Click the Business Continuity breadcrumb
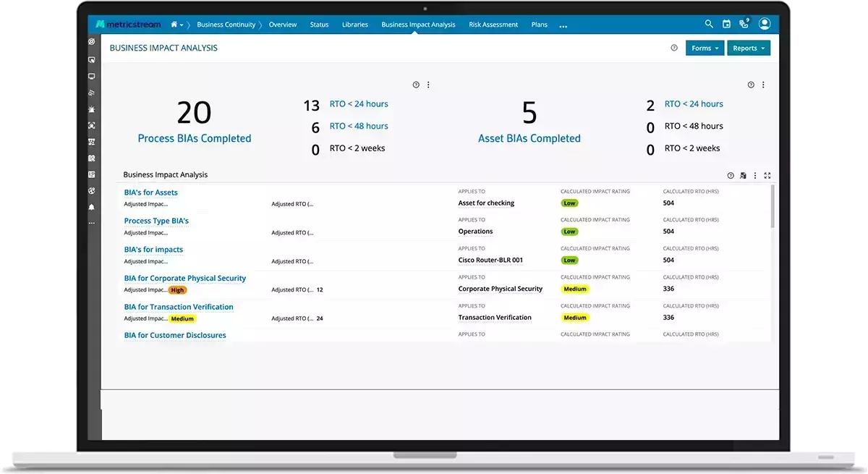 click(226, 25)
